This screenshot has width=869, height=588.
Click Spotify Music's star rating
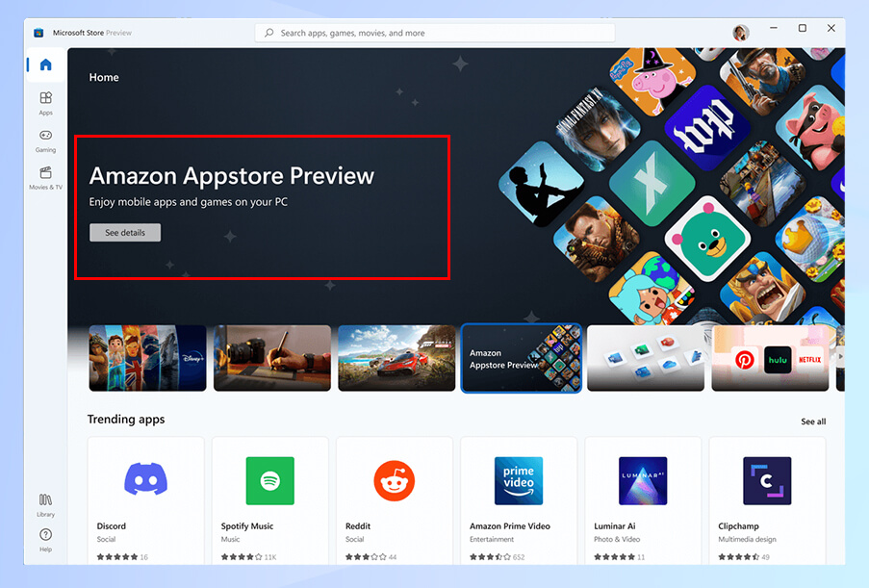(x=242, y=557)
